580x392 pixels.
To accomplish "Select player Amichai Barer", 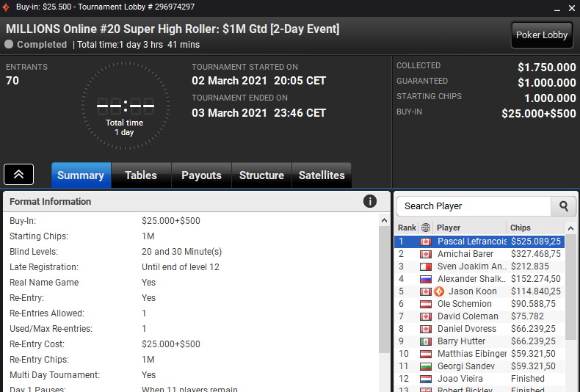I will pos(479,254).
